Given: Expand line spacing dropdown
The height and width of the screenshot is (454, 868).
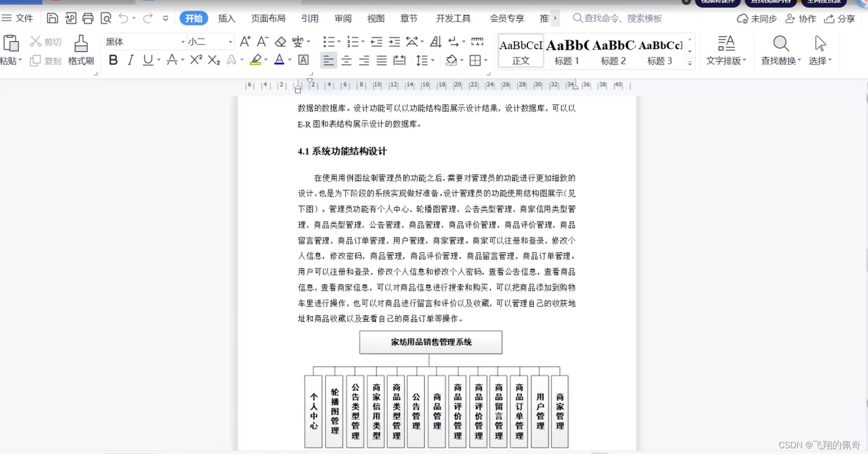Looking at the screenshot, I should point(433,60).
